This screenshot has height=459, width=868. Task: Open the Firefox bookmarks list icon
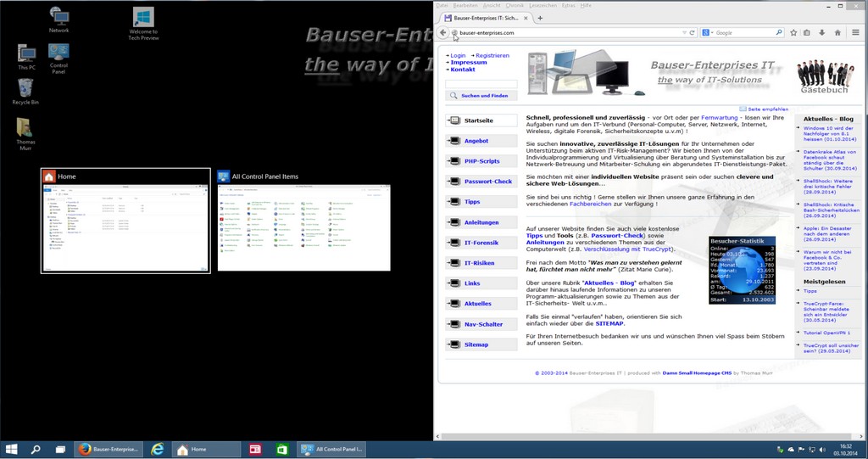[807, 33]
